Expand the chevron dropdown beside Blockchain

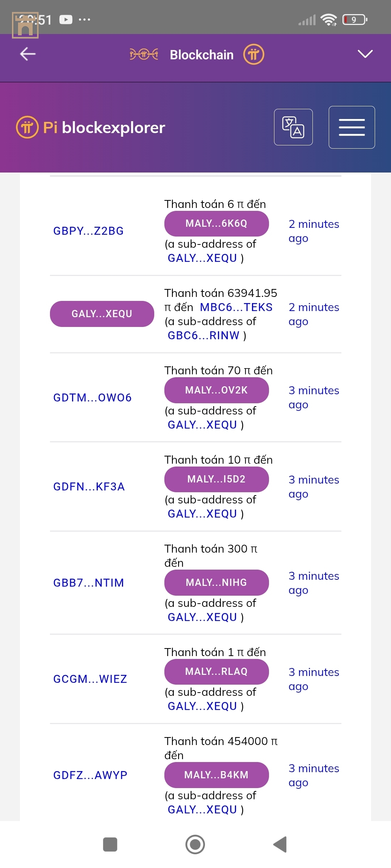coord(365,54)
